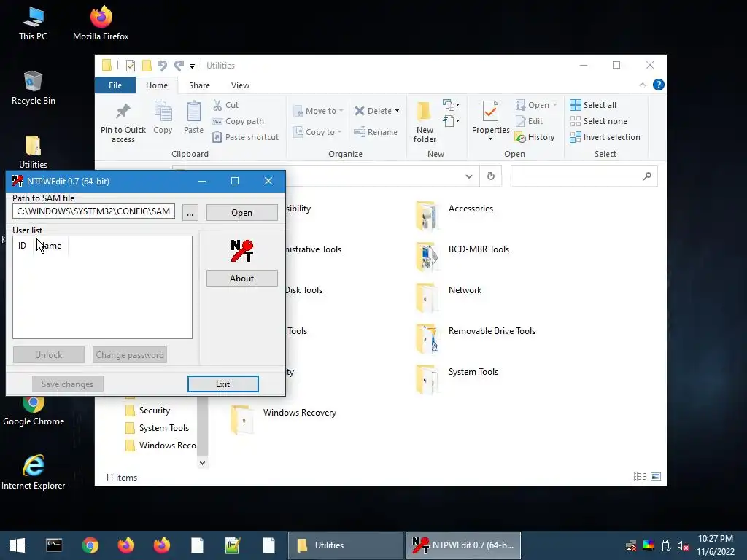The height and width of the screenshot is (560, 747).
Task: Open the New item dropdown icon
Action: 451,105
